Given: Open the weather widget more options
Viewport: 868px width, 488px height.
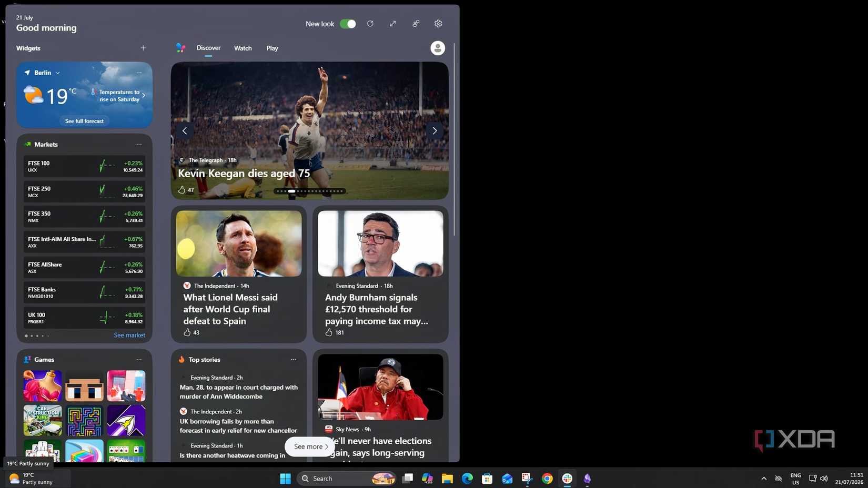Looking at the screenshot, I should (x=139, y=73).
